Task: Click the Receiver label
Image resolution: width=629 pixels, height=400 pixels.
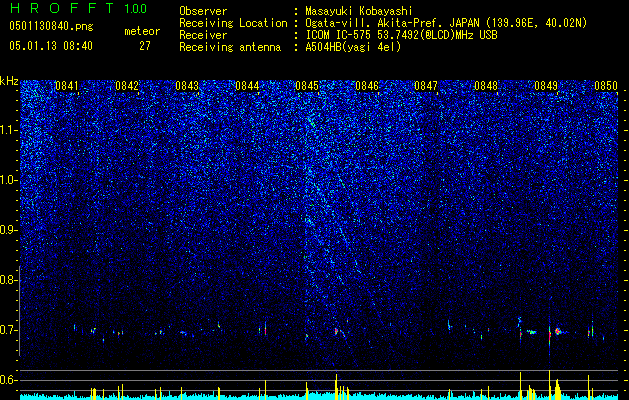Action: tap(203, 35)
